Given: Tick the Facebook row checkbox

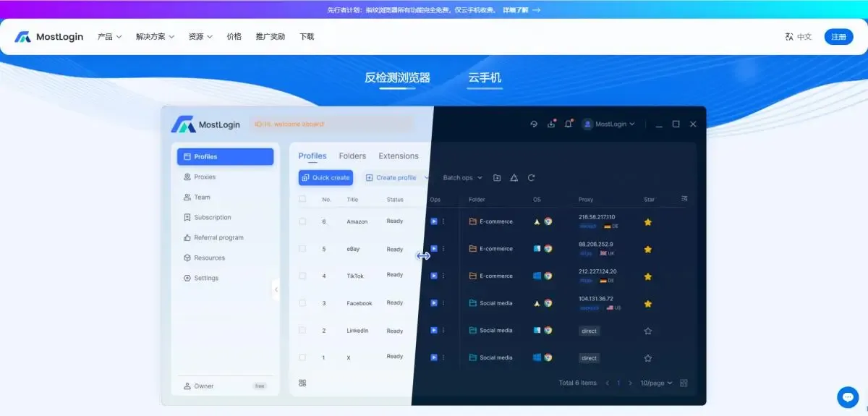Looking at the screenshot, I should 302,303.
